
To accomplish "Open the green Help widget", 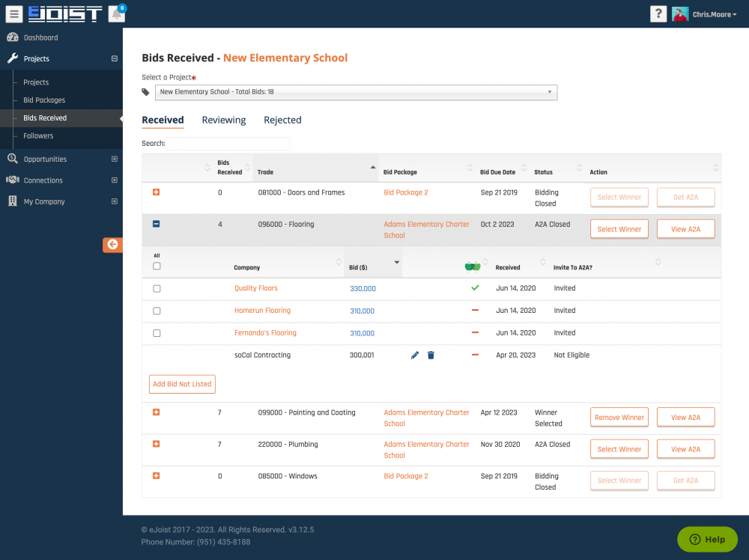I will (x=707, y=540).
